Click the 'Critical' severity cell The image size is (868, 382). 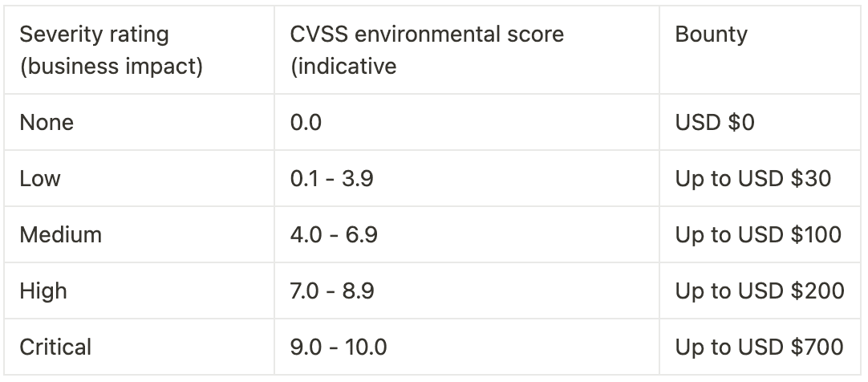coord(55,347)
